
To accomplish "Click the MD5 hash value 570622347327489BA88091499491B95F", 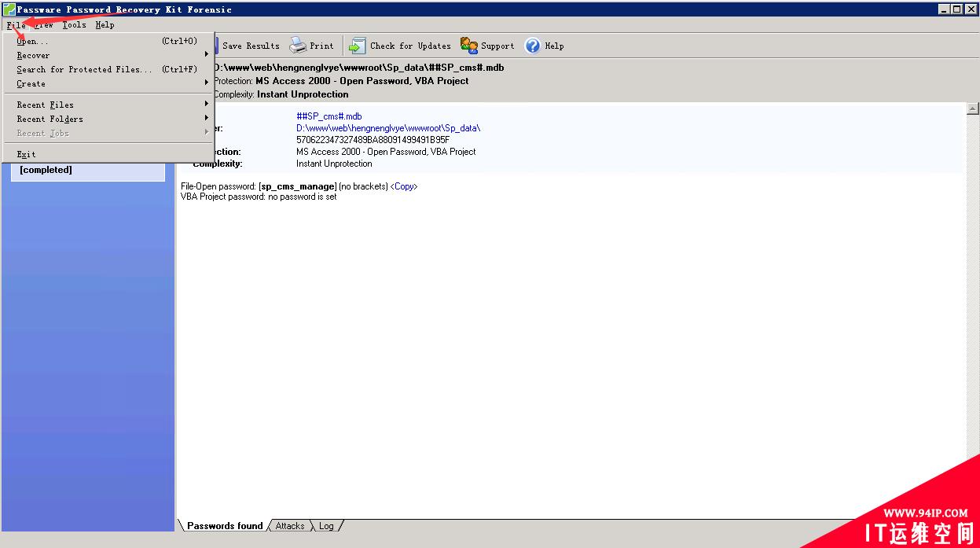I will coord(373,140).
